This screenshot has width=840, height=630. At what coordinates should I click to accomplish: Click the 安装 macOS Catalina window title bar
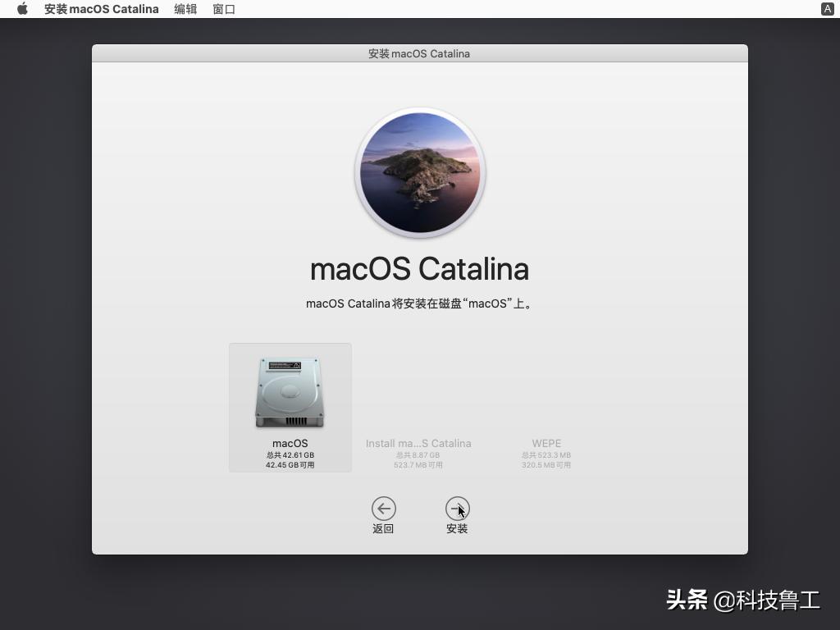click(419, 53)
